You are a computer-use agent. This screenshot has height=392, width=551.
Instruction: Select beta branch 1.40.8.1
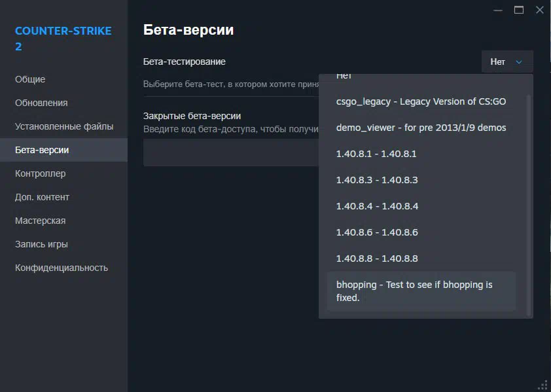click(421, 154)
